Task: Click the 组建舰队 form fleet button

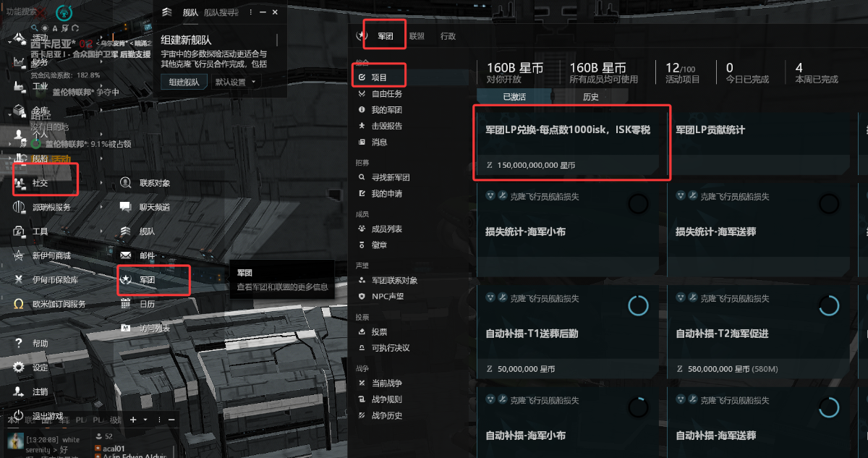Action: point(184,82)
